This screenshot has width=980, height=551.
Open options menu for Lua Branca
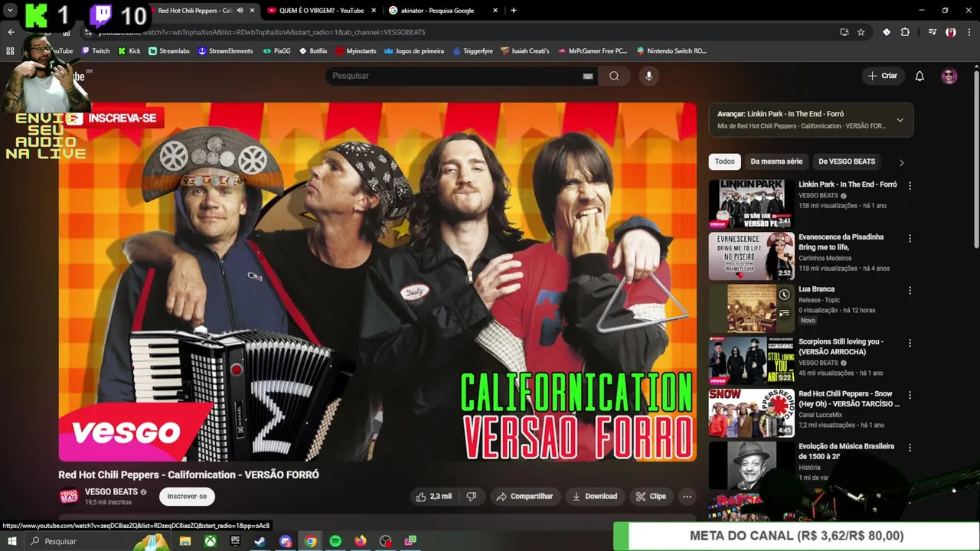tap(910, 291)
